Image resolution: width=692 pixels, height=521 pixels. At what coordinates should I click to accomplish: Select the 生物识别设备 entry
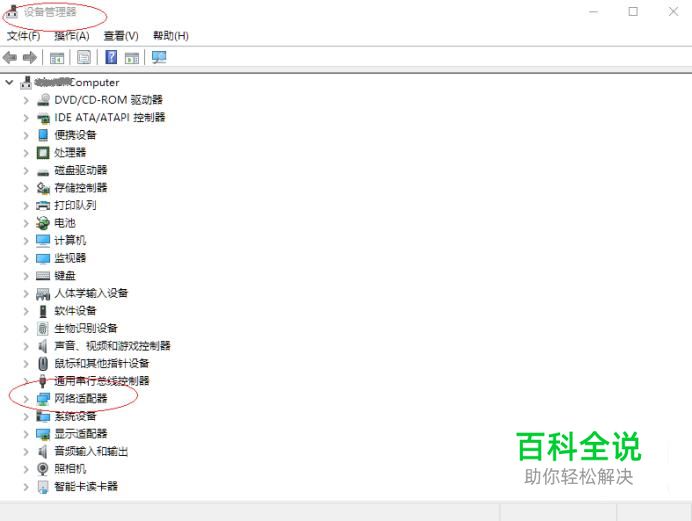pyautogui.click(x=86, y=328)
